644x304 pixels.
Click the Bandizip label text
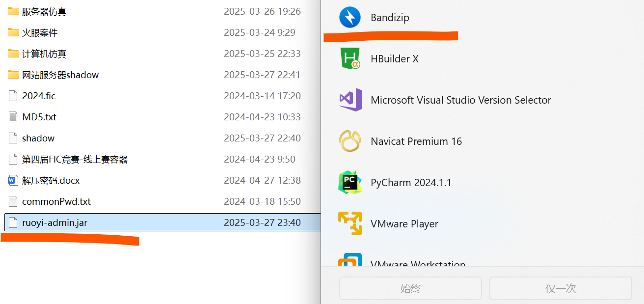point(390,18)
